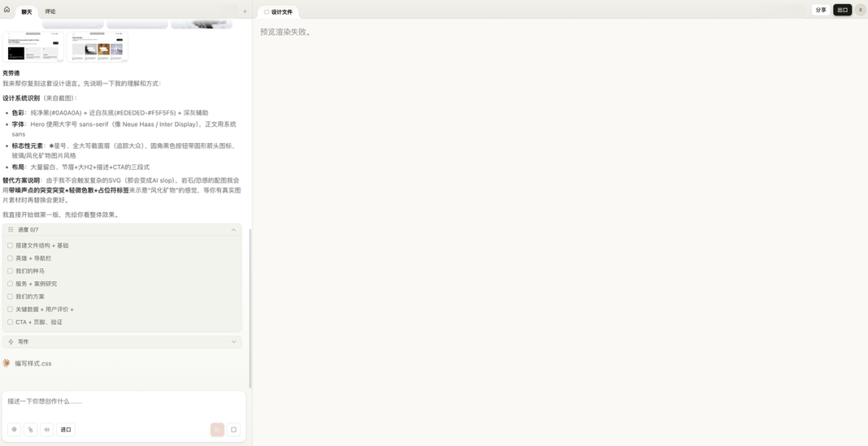
Task: Collapse the 进度 0/7 panel chevron
Action: point(234,230)
